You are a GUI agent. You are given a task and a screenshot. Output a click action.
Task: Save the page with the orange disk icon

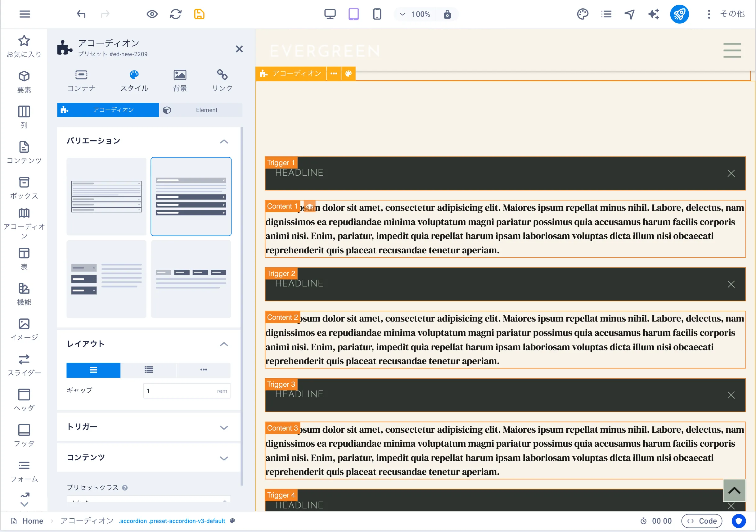pos(199,14)
